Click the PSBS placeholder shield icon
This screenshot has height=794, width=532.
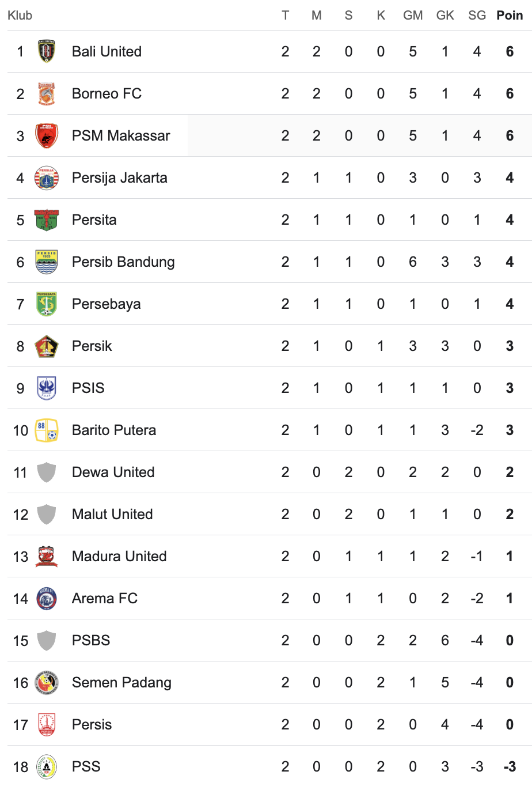point(47,640)
